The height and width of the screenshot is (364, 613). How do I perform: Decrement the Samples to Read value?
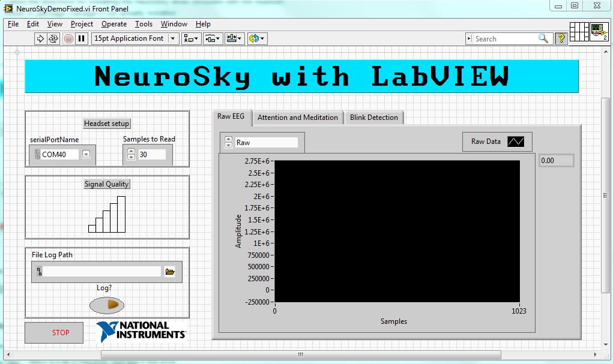coord(131,157)
